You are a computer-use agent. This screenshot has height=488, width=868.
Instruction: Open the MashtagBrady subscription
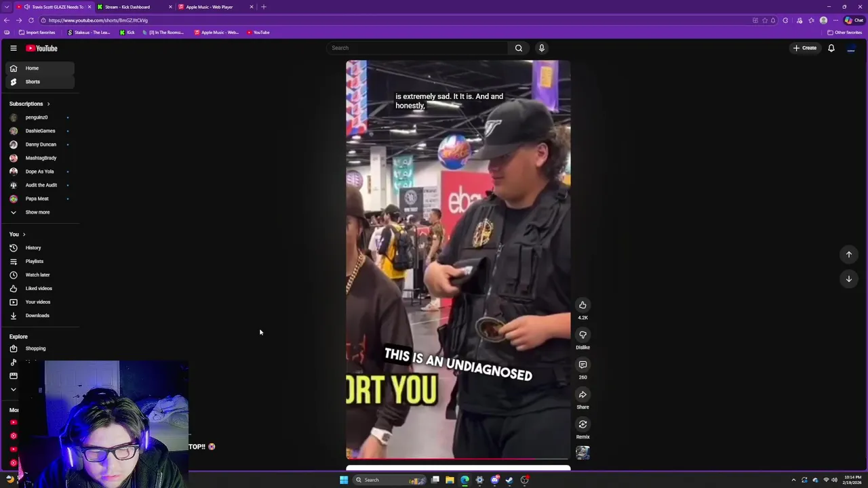(40, 158)
